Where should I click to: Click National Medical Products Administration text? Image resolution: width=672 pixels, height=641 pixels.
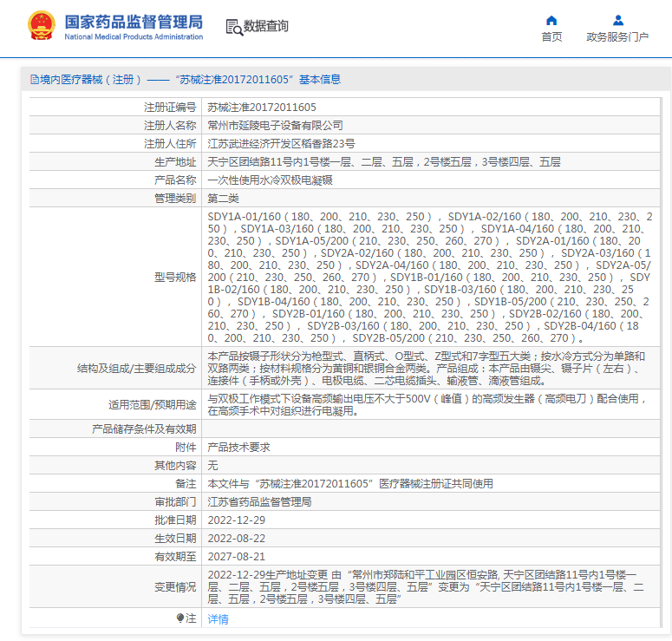[134, 37]
